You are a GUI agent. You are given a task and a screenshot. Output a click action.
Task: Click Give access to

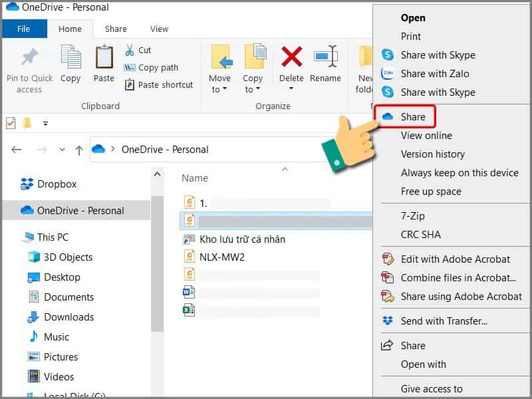point(433,389)
